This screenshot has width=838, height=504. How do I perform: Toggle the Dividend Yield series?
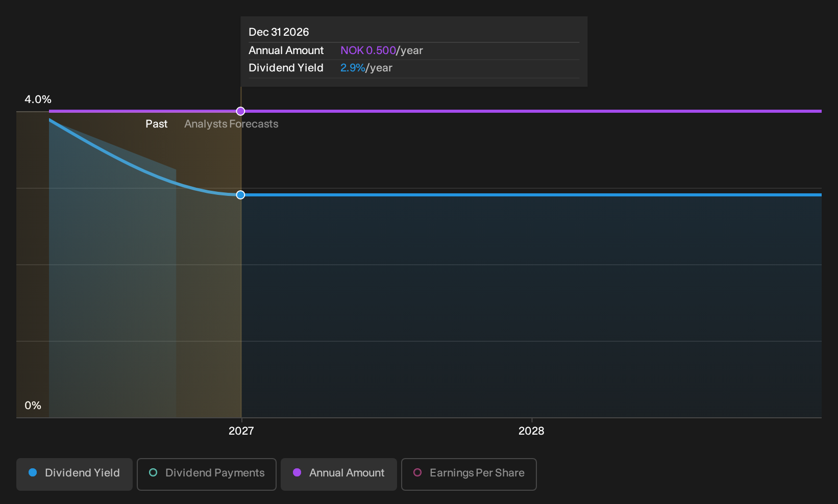point(75,474)
